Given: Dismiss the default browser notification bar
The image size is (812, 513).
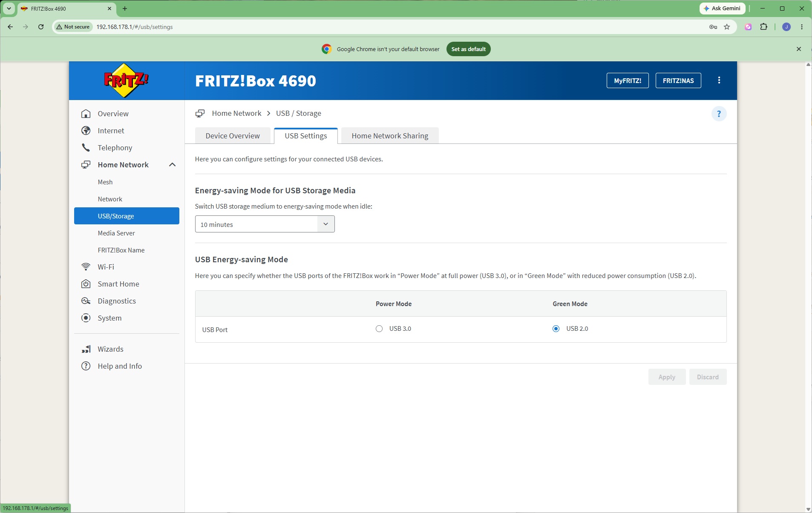Looking at the screenshot, I should [x=799, y=49].
